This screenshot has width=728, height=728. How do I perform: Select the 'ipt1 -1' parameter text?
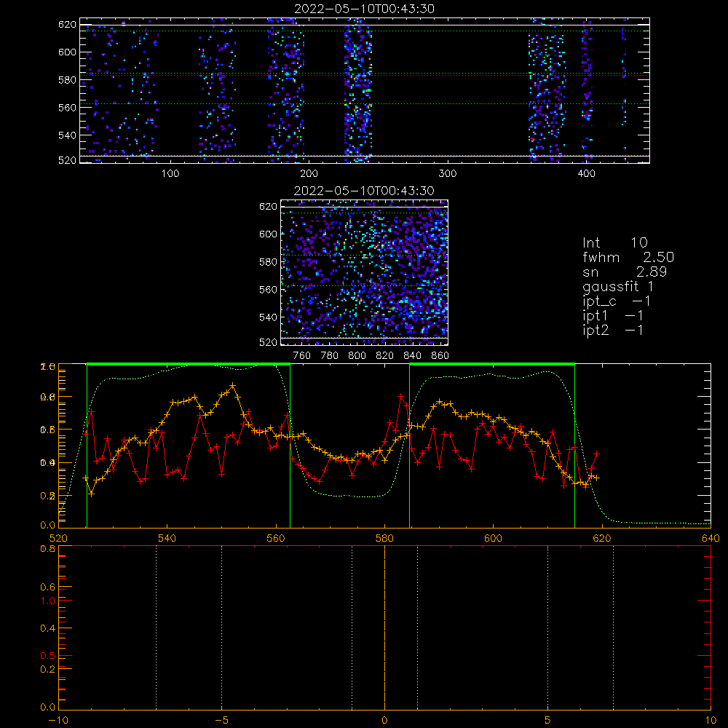tap(613, 316)
